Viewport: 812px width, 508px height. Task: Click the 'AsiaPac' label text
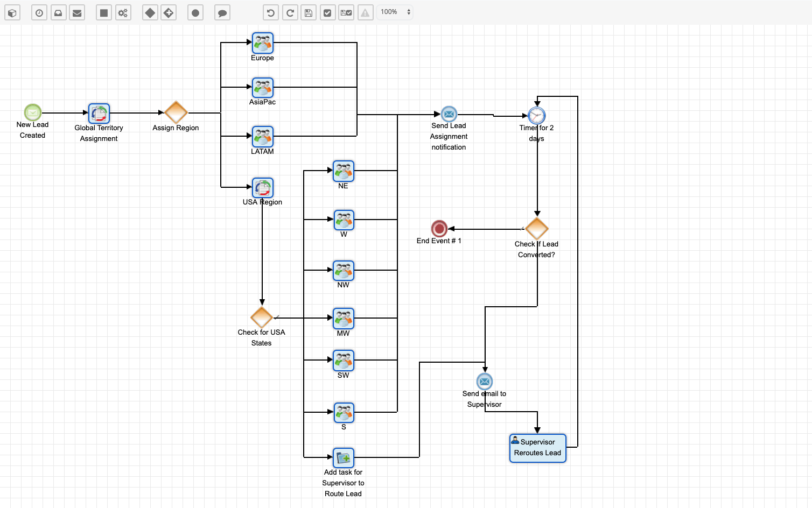tap(263, 102)
